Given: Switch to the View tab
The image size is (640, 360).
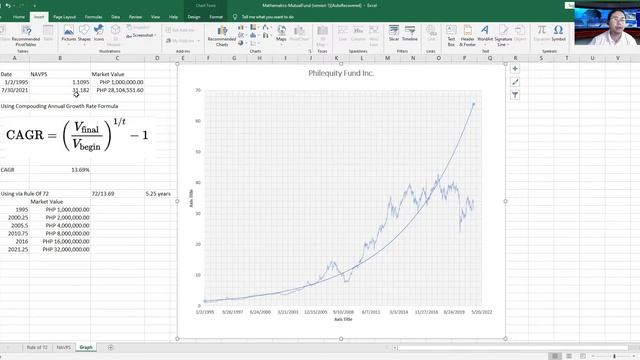Looking at the screenshot, I should click(x=156, y=17).
